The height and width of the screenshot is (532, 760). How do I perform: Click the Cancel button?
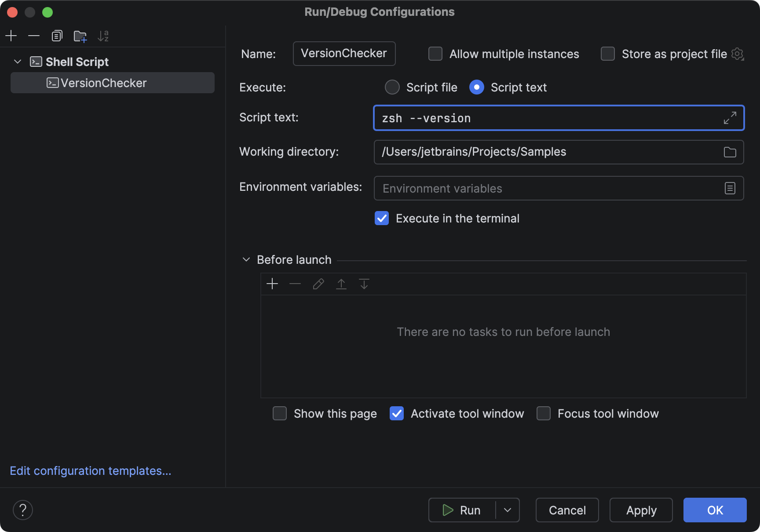point(567,510)
